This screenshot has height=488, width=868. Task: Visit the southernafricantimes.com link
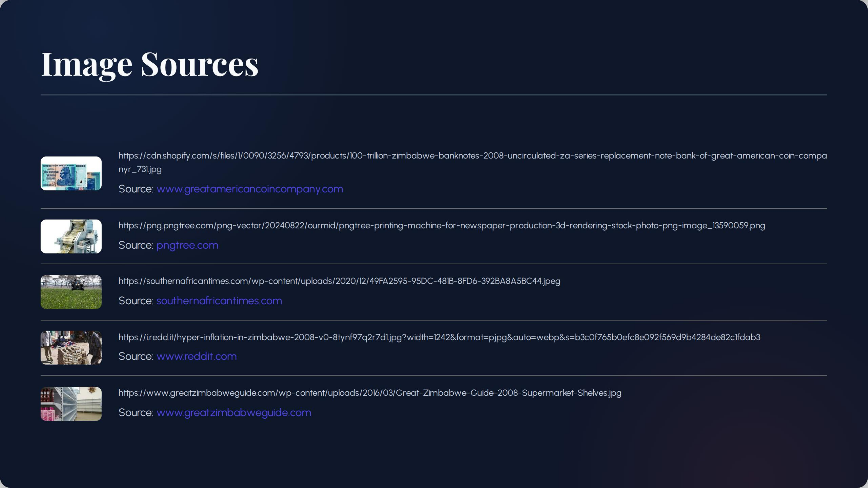(x=219, y=301)
